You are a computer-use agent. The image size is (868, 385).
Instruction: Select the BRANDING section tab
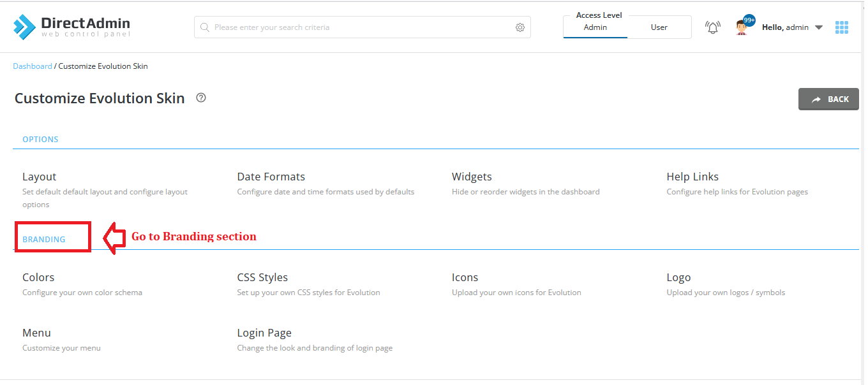tap(44, 240)
